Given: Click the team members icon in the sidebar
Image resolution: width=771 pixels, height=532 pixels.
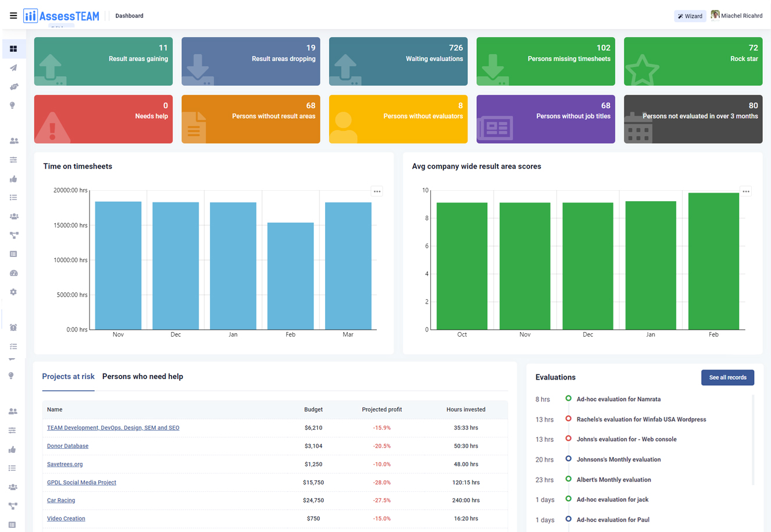Looking at the screenshot, I should [x=13, y=140].
